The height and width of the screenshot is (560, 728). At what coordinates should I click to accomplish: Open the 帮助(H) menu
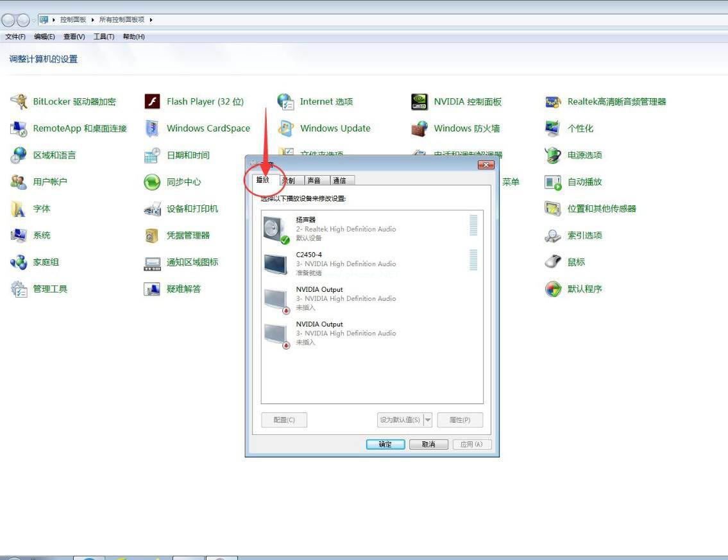tap(133, 37)
